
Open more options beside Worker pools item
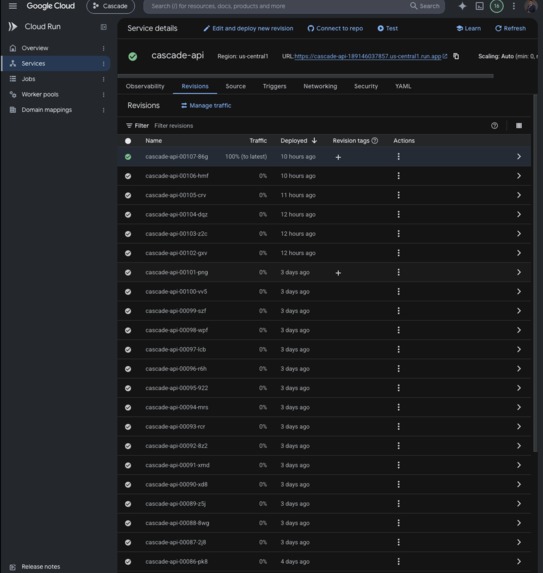(x=103, y=95)
